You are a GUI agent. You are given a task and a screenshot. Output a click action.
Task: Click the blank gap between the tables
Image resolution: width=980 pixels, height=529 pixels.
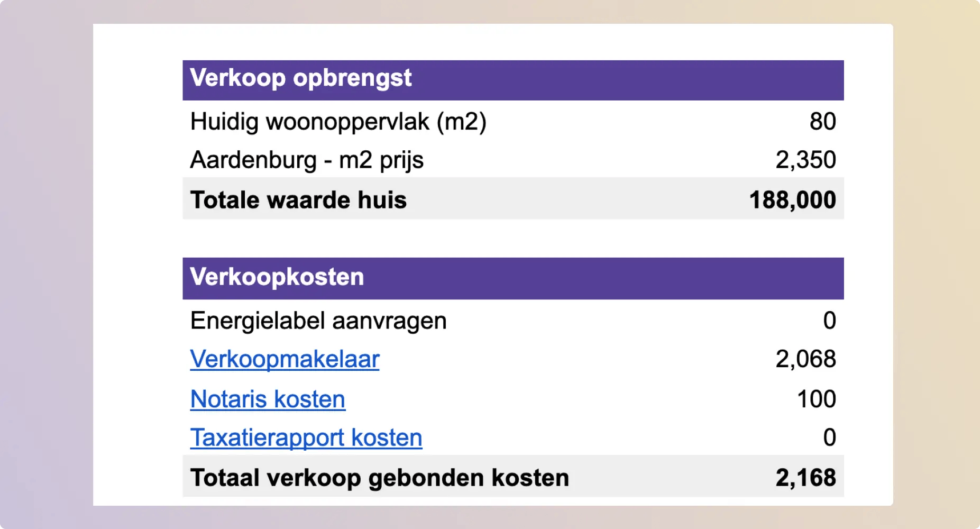click(513, 239)
